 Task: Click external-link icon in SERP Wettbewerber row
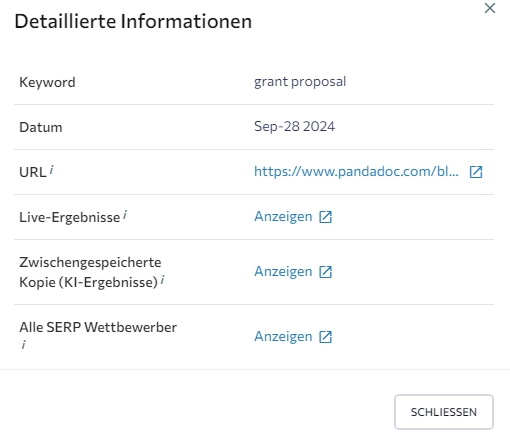(x=326, y=337)
